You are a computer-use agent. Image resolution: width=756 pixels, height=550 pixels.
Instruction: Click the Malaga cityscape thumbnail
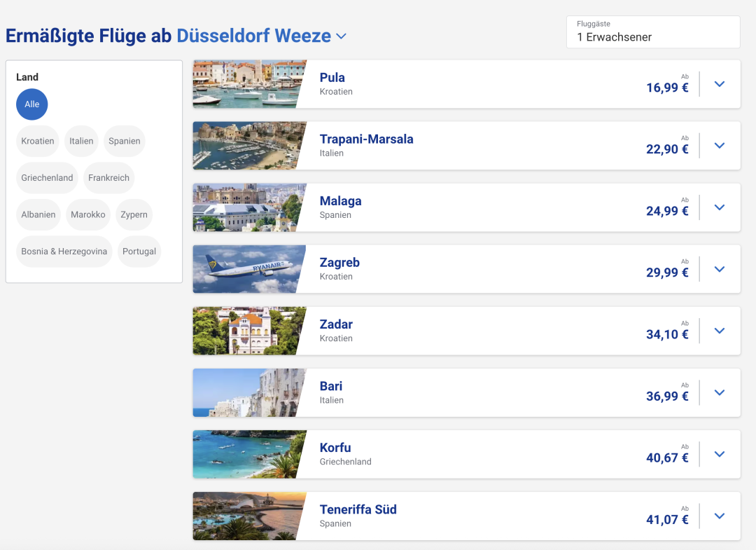coord(249,207)
